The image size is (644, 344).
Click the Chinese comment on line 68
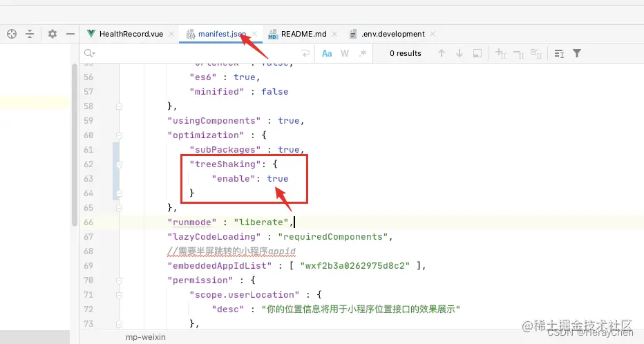tap(231, 251)
